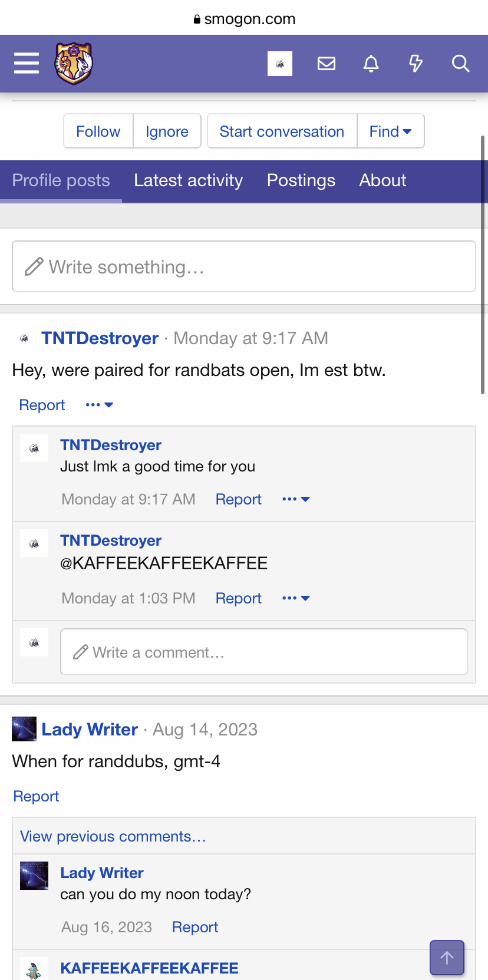Switch to the Latest activity tab
The height and width of the screenshot is (980, 488).
(188, 180)
